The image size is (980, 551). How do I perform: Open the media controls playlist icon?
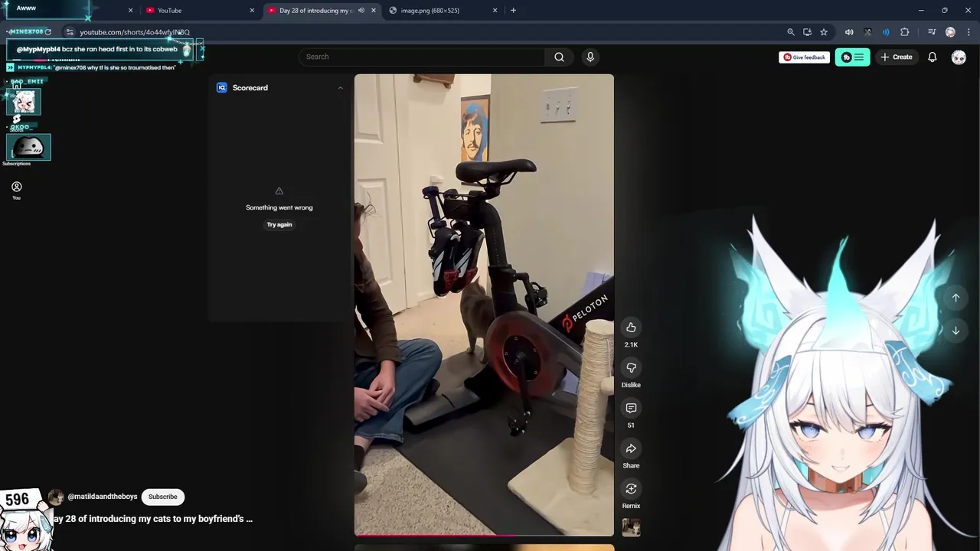932,32
